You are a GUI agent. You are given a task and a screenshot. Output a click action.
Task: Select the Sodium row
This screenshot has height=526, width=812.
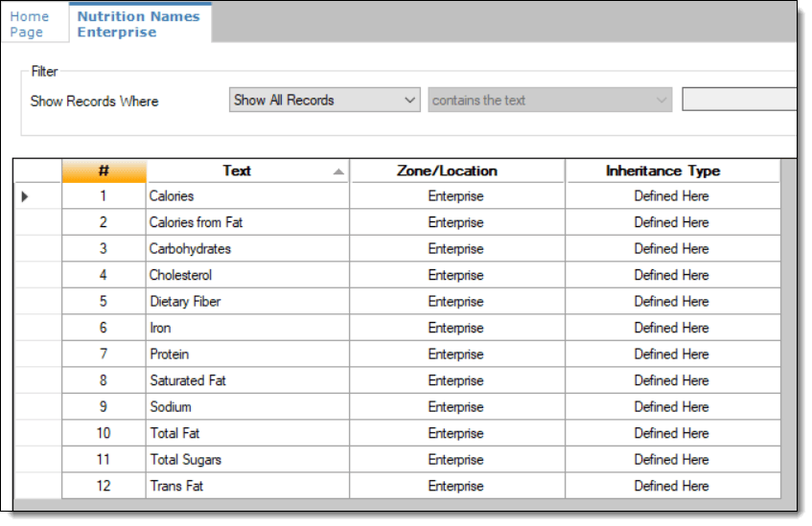(x=171, y=407)
